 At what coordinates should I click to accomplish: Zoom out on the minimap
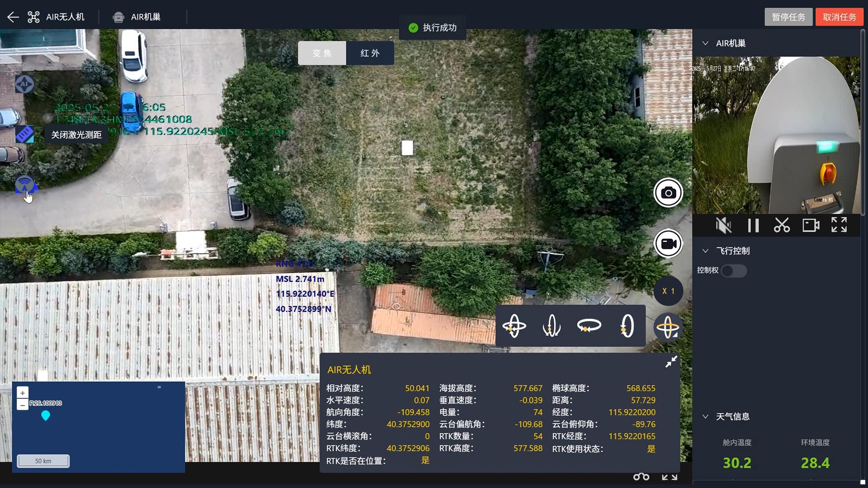click(x=23, y=404)
